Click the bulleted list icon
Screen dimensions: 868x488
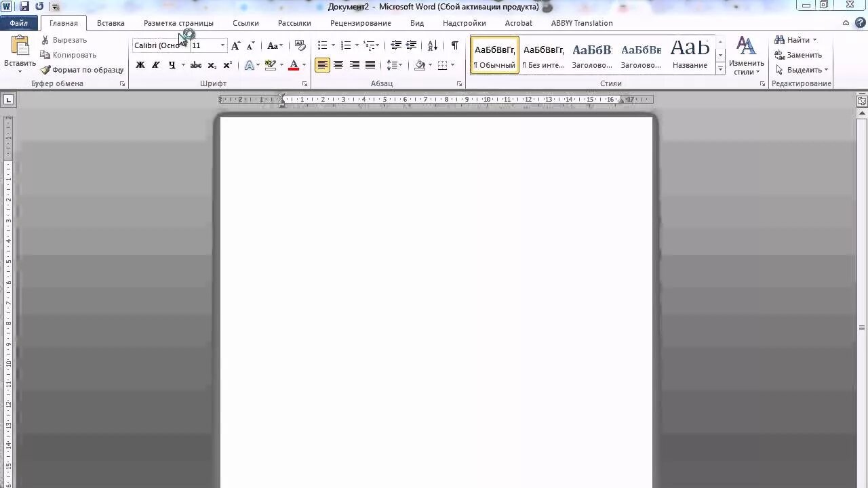point(322,45)
